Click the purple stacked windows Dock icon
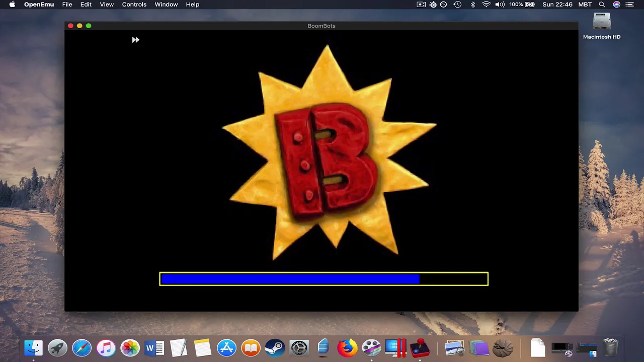644x362 pixels. click(479, 347)
